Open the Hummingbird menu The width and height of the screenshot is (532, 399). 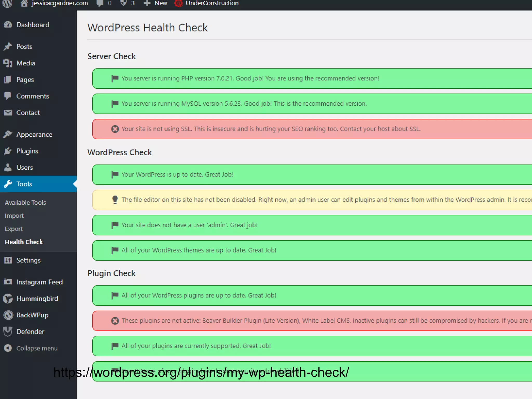coord(37,299)
